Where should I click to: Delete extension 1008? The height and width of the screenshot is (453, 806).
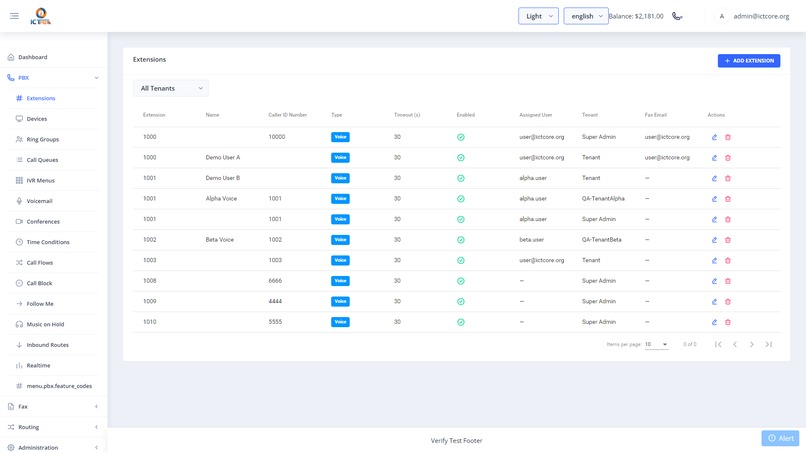coord(728,281)
